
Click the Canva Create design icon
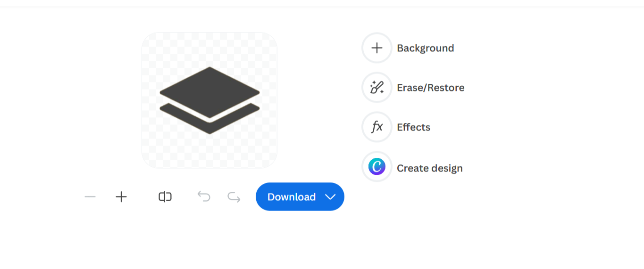[377, 167]
